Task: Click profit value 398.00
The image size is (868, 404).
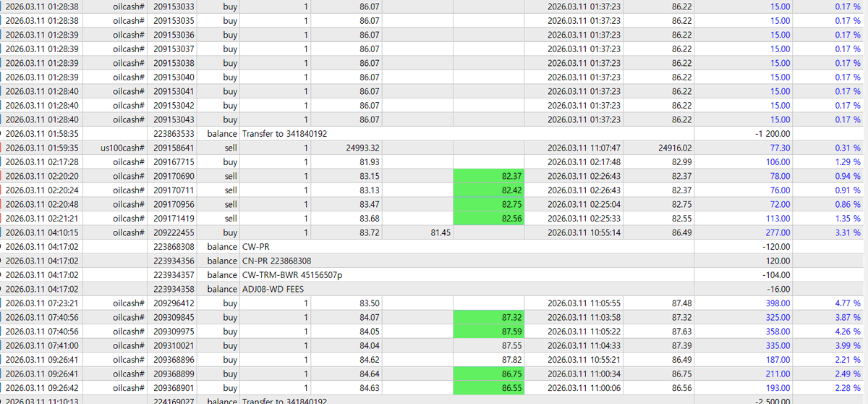Action: pyautogui.click(x=778, y=303)
